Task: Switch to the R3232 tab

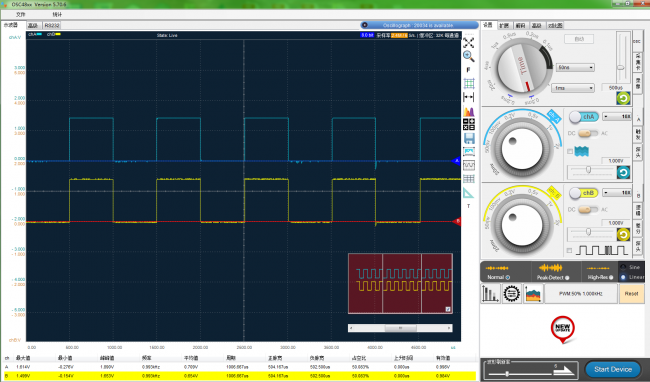Action: [x=52, y=25]
